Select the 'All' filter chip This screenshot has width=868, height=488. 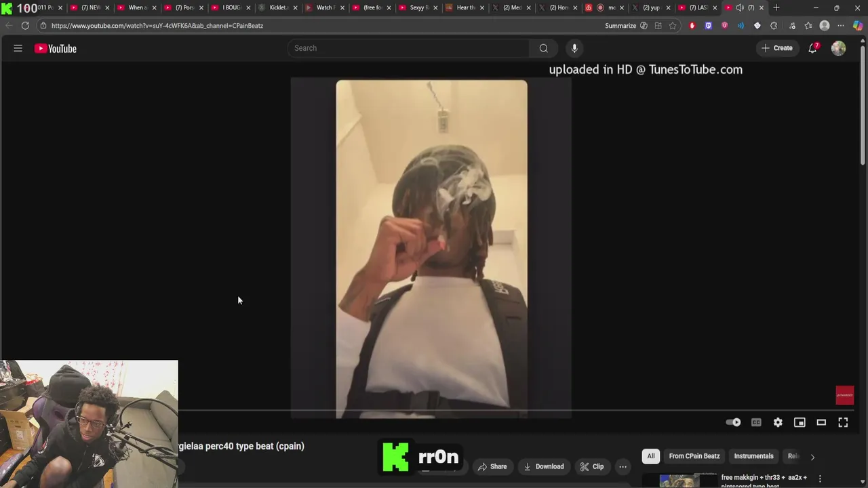point(651,456)
